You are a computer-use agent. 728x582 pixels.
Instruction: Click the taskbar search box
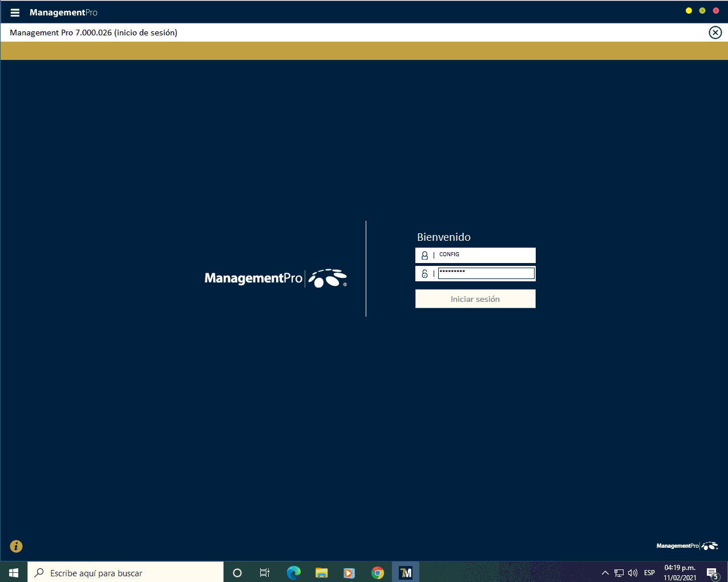(126, 572)
